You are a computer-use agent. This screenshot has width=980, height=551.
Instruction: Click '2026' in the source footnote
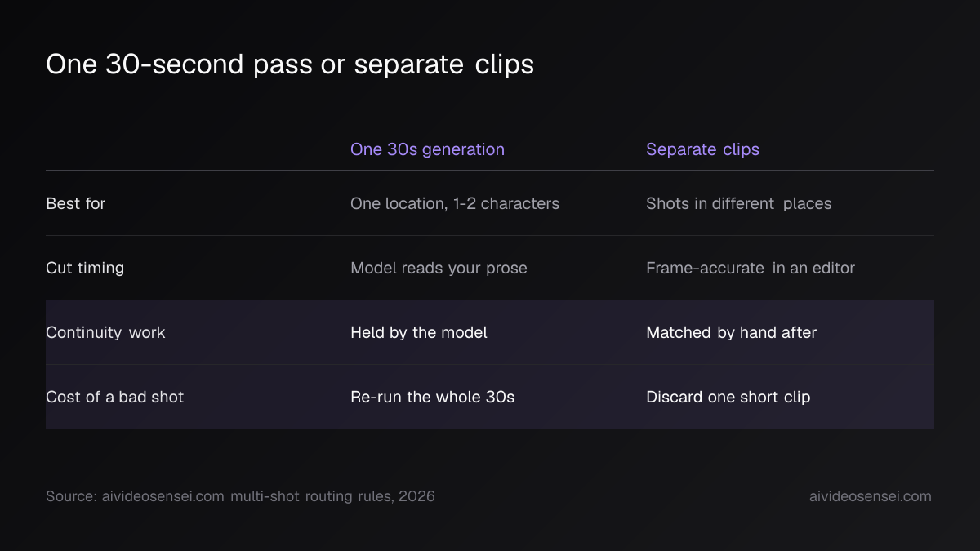(x=416, y=496)
